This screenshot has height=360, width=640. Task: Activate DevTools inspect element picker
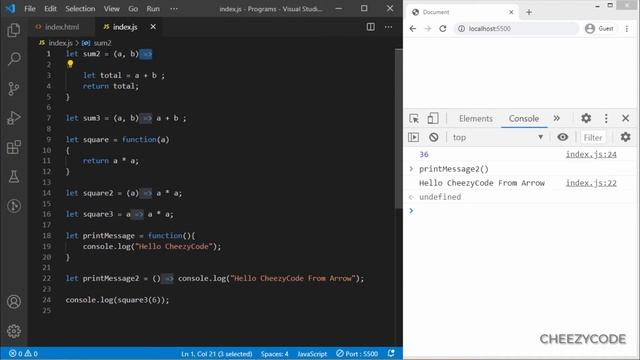pos(414,118)
